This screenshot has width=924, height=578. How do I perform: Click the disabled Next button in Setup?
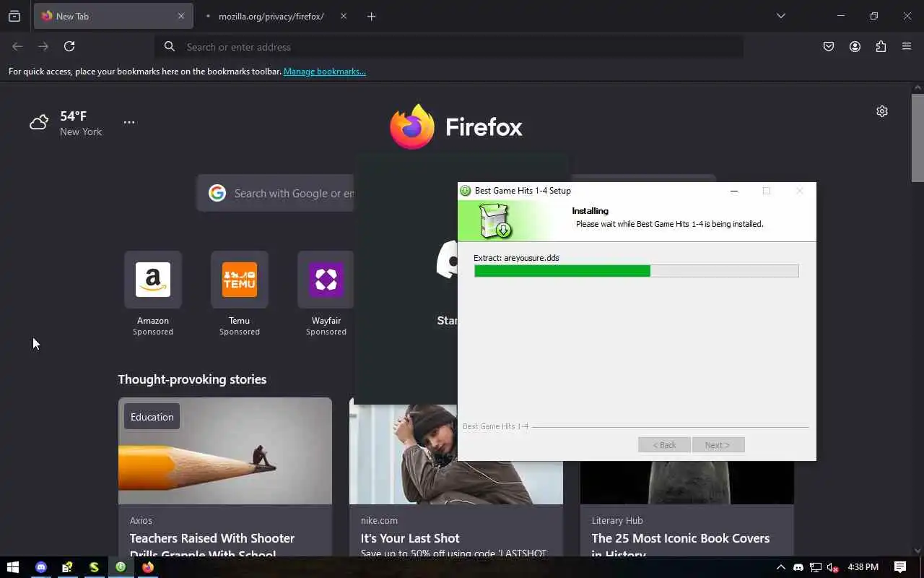point(718,445)
